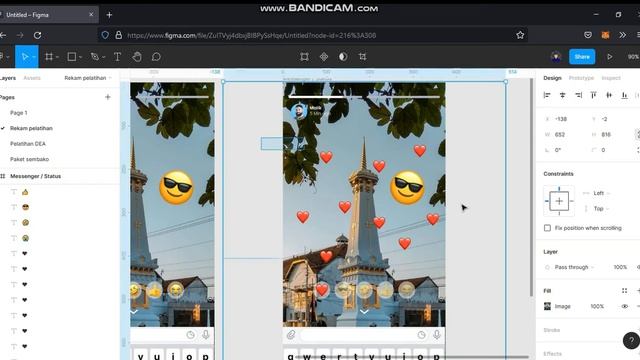The image size is (640, 360).
Task: Select the Frame tool
Action: pos(49,57)
